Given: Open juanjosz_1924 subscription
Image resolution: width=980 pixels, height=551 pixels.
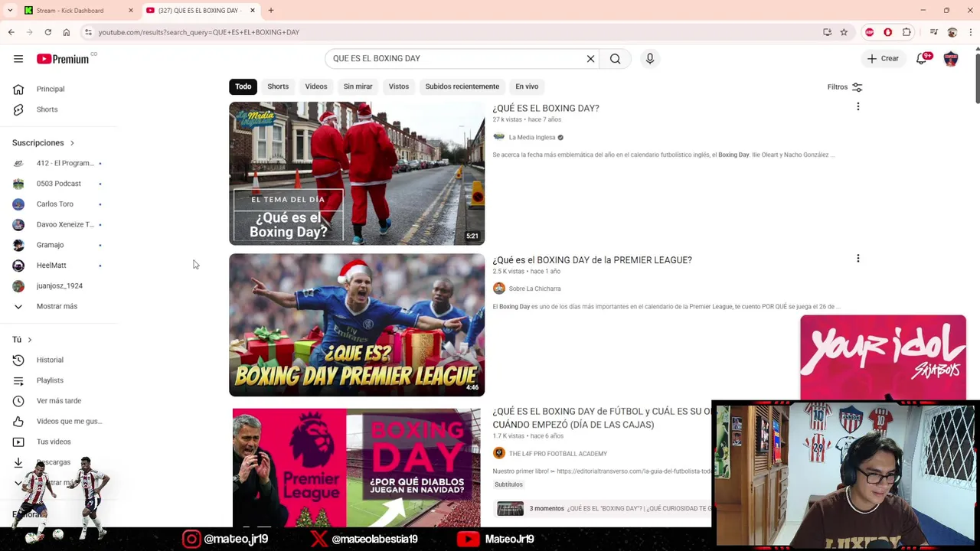Looking at the screenshot, I should click(57, 285).
